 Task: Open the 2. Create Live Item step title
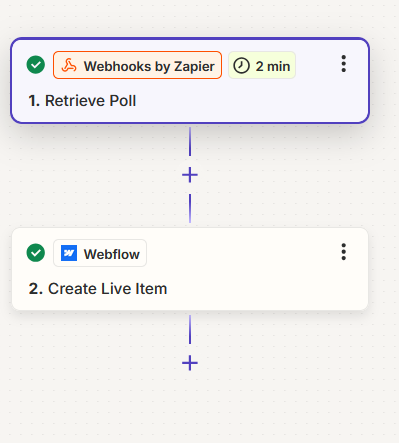[x=98, y=289]
